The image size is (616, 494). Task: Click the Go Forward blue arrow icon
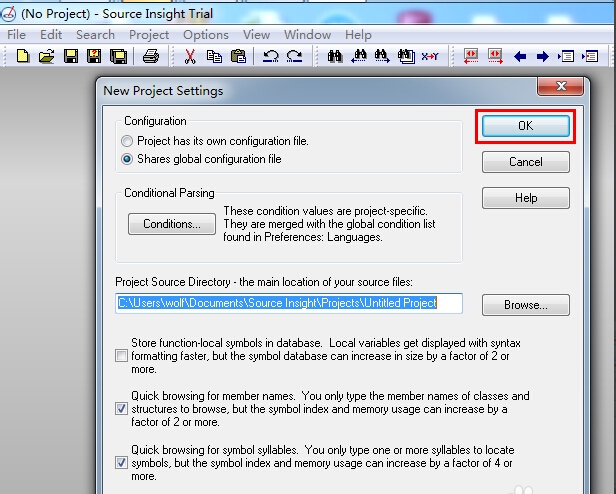click(542, 57)
